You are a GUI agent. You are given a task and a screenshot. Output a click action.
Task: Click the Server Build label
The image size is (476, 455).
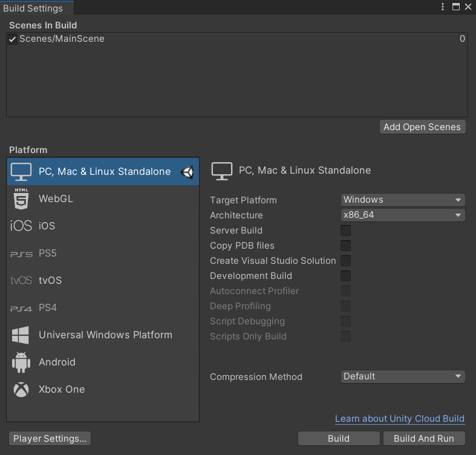(236, 231)
